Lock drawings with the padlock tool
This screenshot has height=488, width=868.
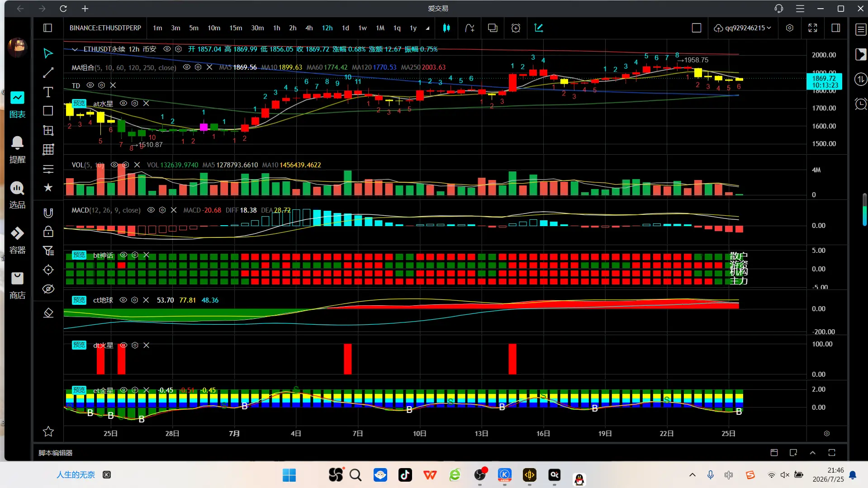[x=48, y=232]
